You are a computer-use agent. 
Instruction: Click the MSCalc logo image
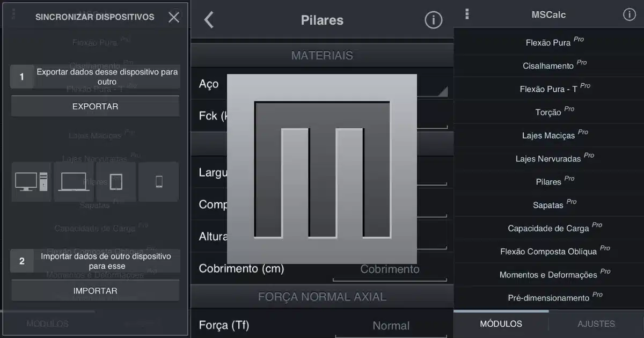[x=322, y=169]
